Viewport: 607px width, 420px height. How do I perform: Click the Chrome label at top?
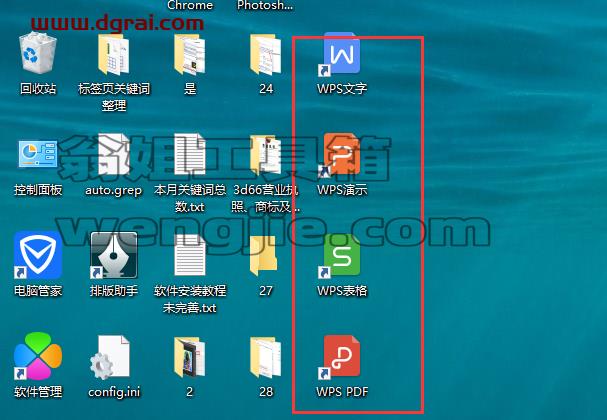190,5
